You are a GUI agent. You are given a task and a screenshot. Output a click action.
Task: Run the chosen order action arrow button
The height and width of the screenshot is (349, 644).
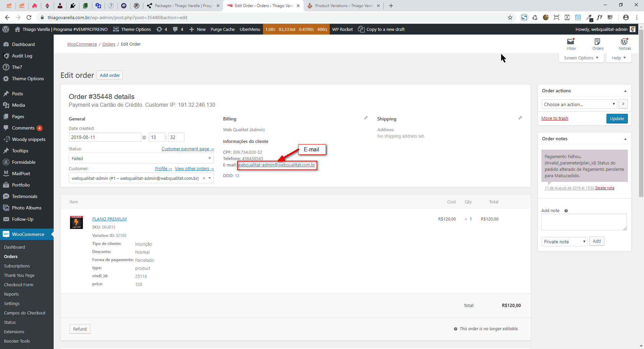pos(623,104)
